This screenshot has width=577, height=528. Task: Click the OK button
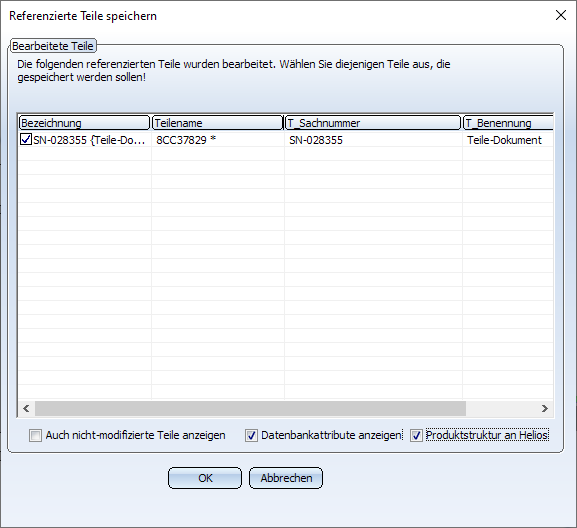click(x=205, y=478)
